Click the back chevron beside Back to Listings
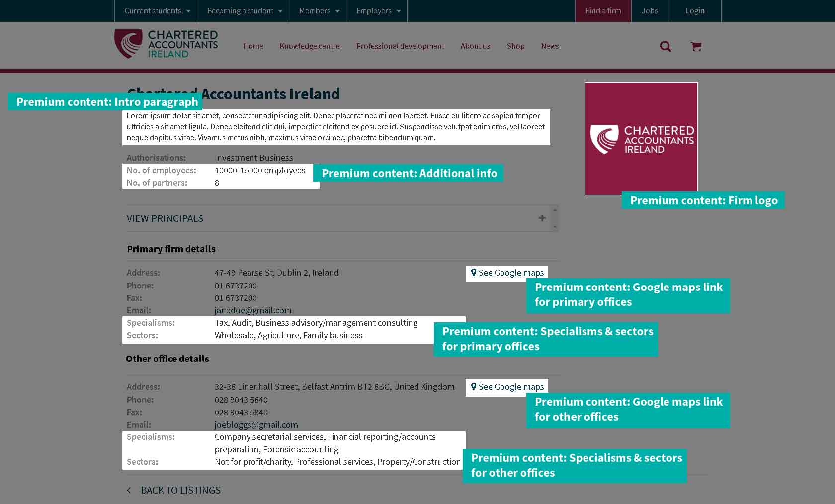Image resolution: width=835 pixels, height=504 pixels. tap(129, 490)
